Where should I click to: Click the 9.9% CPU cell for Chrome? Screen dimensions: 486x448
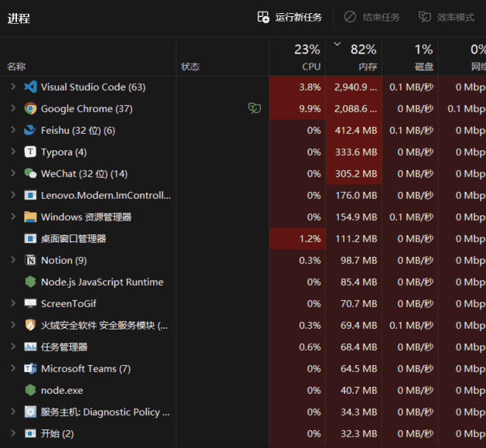(297, 109)
